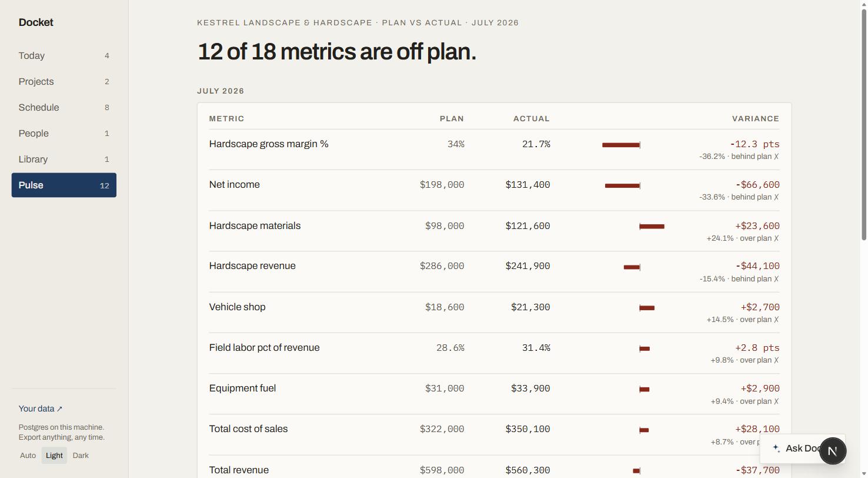Open the Library section
The image size is (868, 478).
pos(64,160)
